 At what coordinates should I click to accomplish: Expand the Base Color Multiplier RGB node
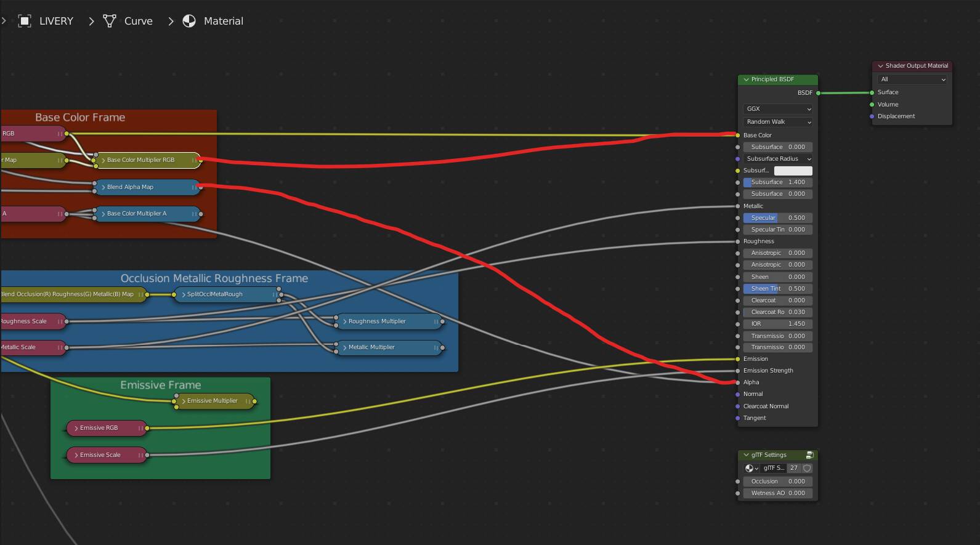click(x=103, y=160)
